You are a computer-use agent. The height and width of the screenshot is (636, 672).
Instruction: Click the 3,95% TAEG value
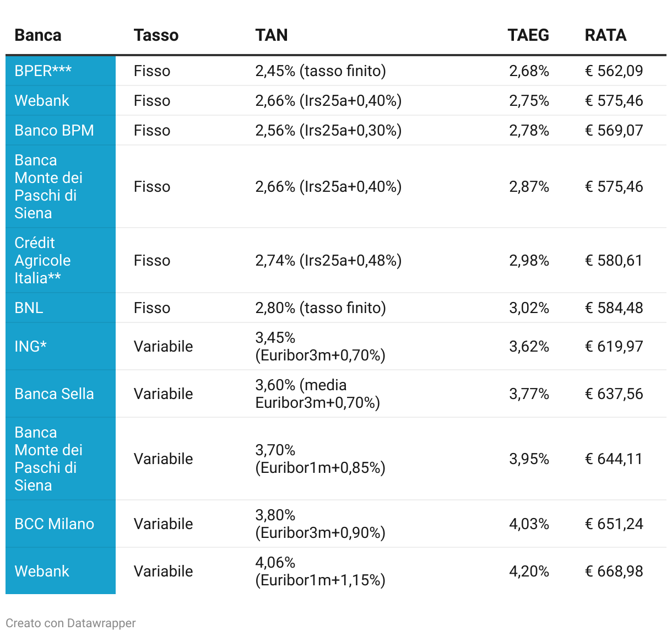pos(529,459)
